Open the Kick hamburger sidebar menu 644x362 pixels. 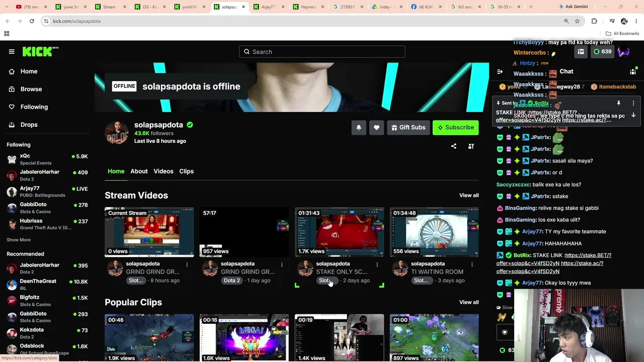[12, 51]
